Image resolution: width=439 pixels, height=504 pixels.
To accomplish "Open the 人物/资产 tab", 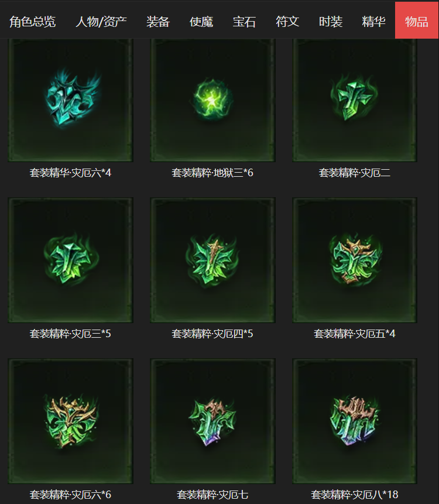I will 101,22.
